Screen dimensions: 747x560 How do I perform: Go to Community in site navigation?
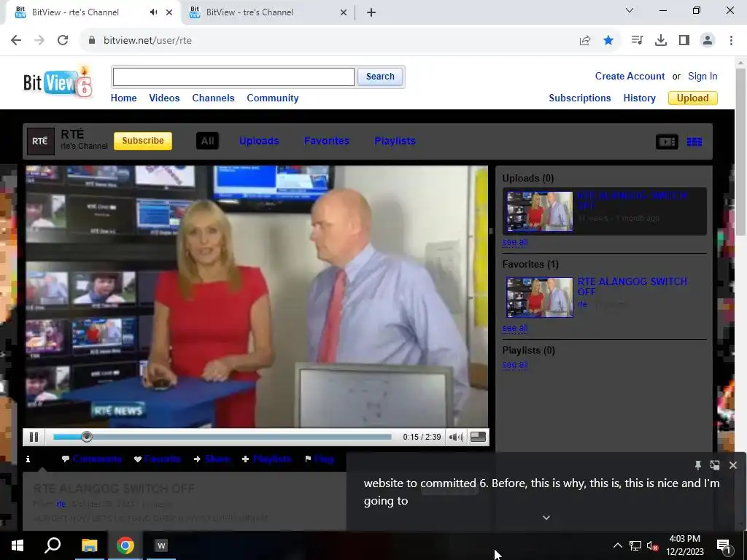pos(273,98)
